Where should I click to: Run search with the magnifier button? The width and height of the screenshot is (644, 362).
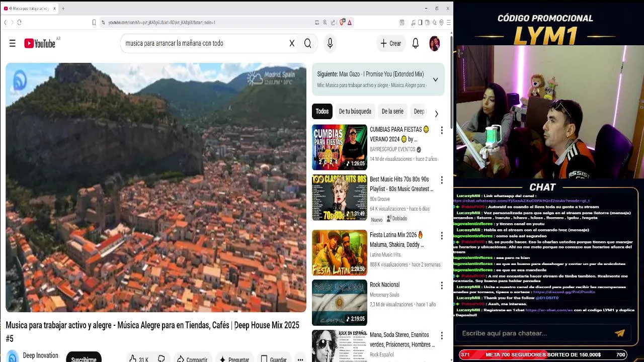tap(307, 43)
